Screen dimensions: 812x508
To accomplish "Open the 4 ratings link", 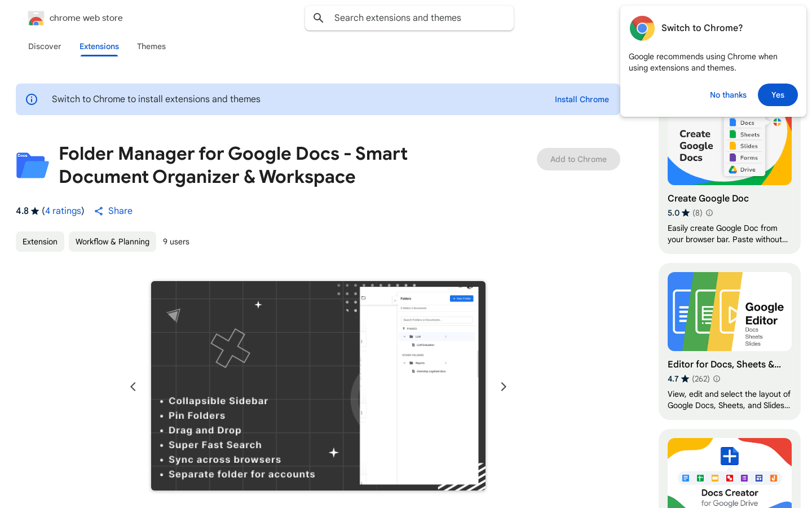I will [x=63, y=211].
